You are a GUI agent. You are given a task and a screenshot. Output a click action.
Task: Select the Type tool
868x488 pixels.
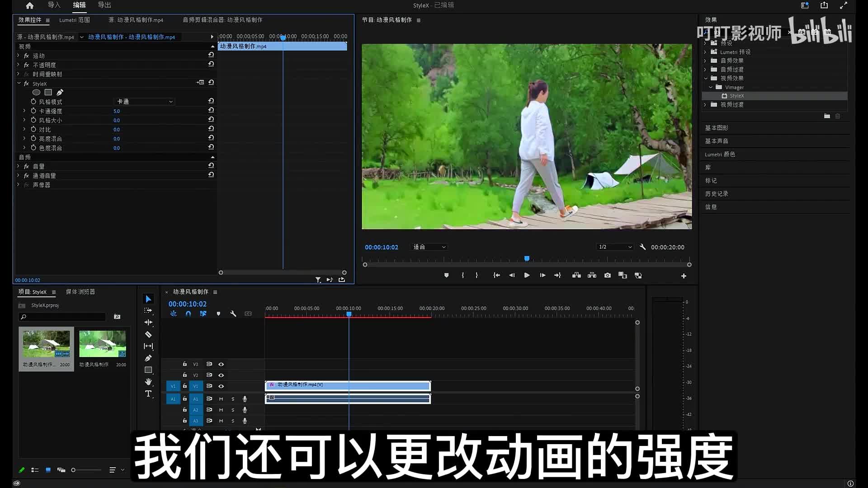(148, 394)
